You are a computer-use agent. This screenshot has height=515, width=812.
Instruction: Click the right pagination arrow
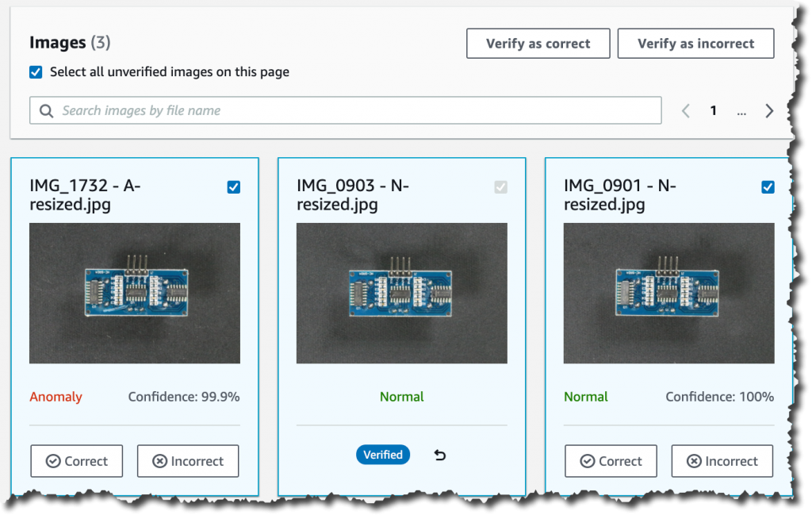click(x=769, y=110)
